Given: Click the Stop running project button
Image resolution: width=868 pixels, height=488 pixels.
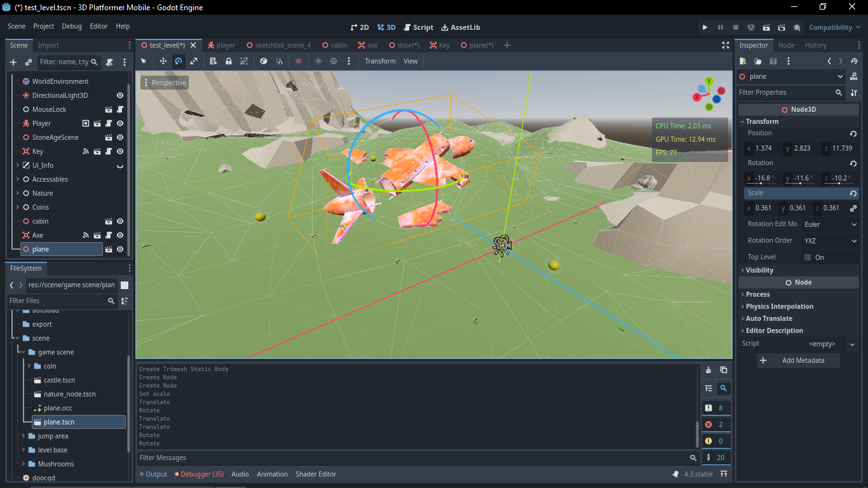Looking at the screenshot, I should tap(735, 27).
